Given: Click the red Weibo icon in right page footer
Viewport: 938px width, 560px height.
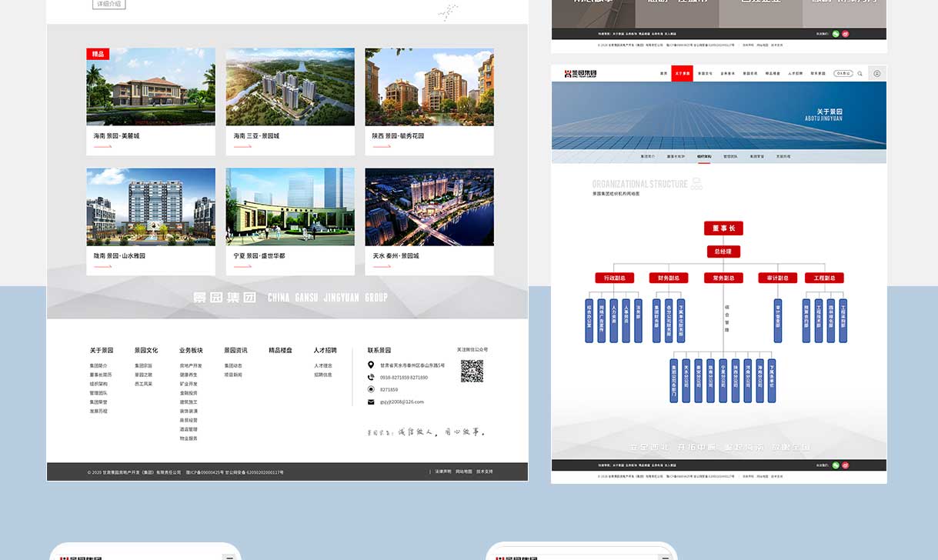Looking at the screenshot, I should click(846, 465).
